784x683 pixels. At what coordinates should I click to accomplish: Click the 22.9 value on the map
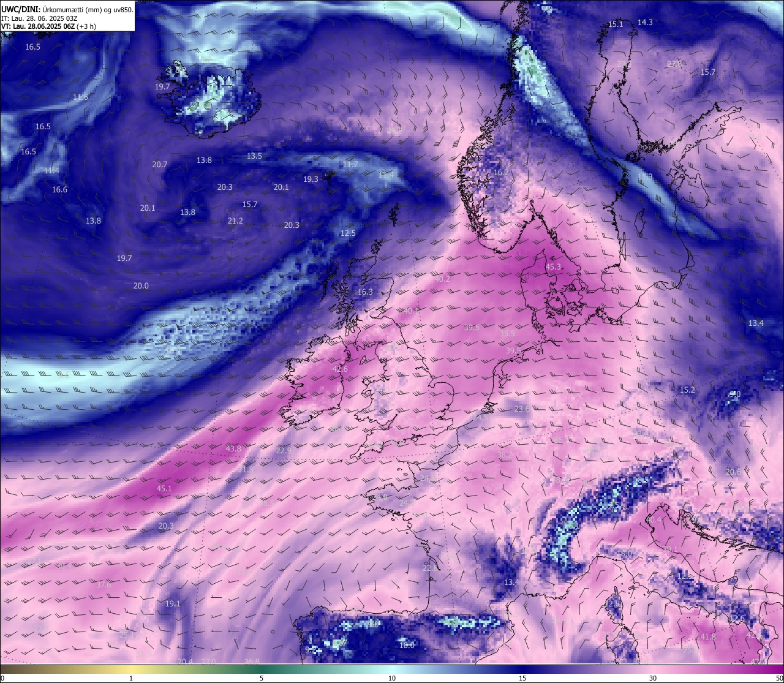click(284, 450)
